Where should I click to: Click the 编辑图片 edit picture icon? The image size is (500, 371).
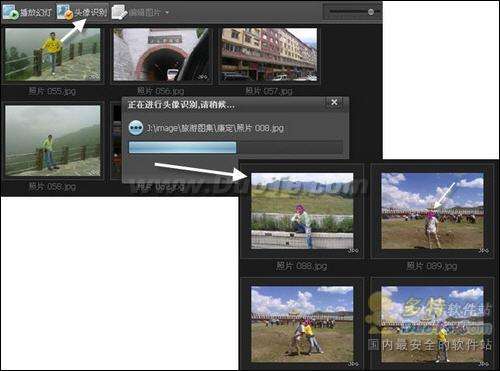(x=119, y=12)
